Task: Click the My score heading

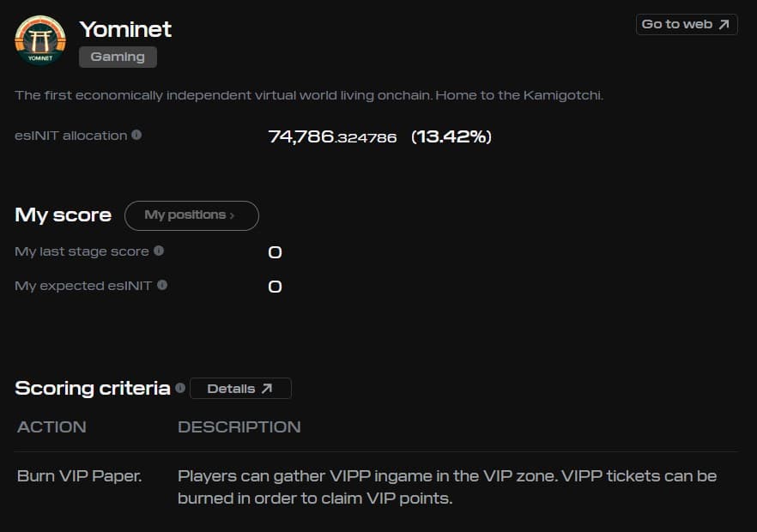Action: (63, 215)
